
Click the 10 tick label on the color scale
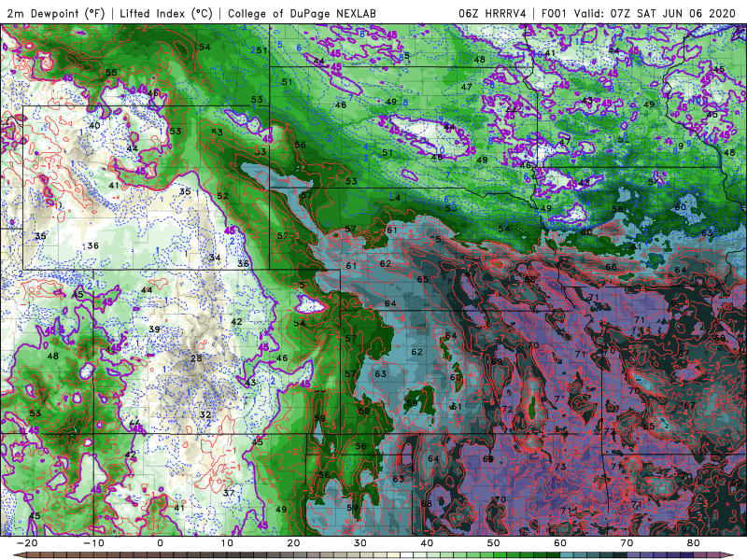point(227,543)
